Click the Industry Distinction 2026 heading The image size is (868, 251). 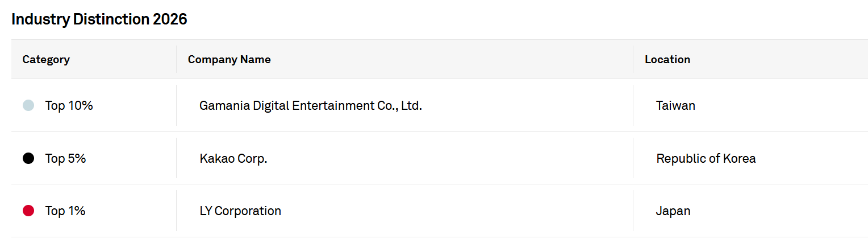tap(99, 19)
